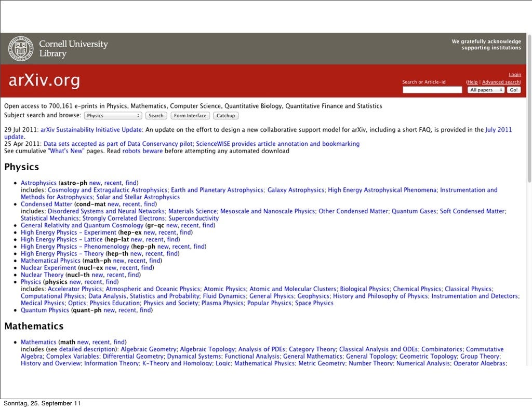Open the All papers dropdown
532x409 pixels.
coord(486,90)
